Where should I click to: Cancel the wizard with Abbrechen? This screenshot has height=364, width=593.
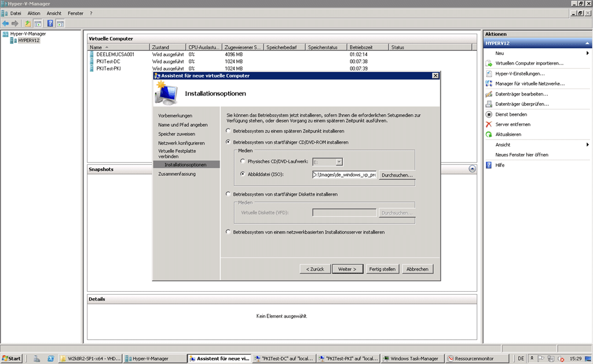(x=417, y=269)
